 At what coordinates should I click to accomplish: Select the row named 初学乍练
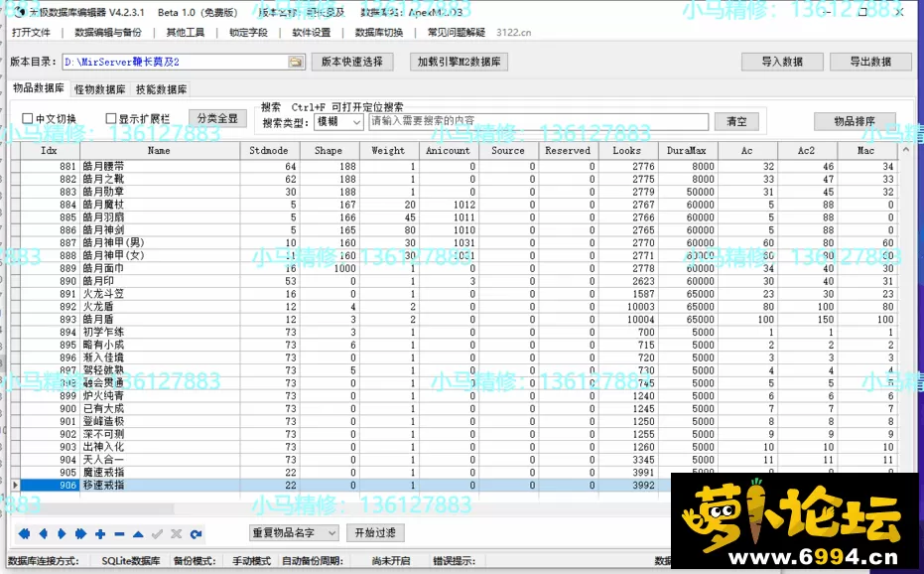(454, 332)
